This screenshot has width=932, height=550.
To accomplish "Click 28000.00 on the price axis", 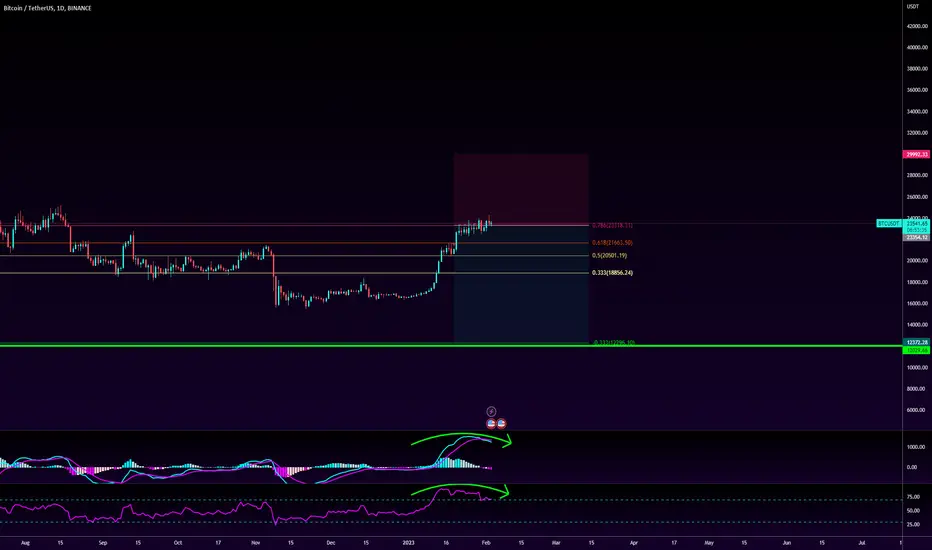I will click(918, 175).
